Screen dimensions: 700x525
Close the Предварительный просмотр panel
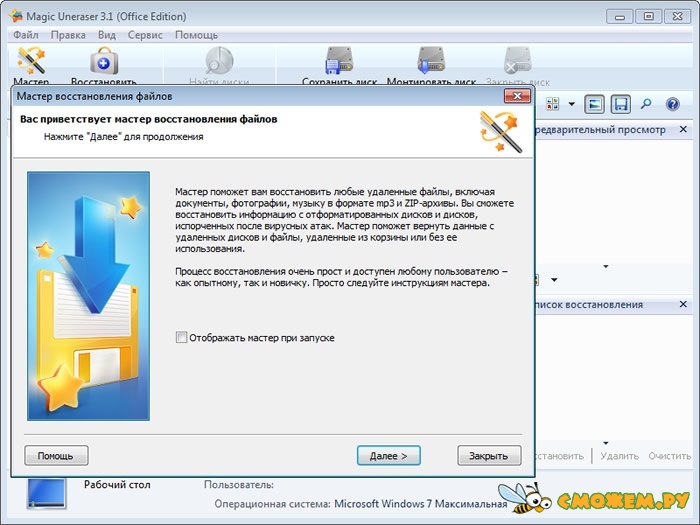(683, 129)
